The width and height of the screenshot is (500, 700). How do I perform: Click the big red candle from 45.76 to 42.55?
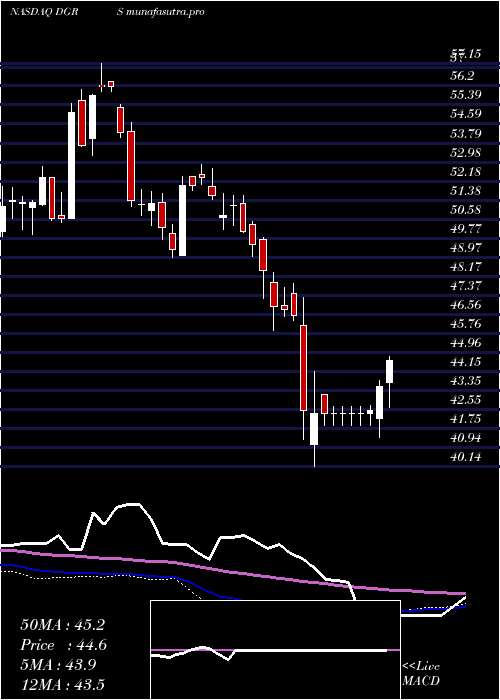click(304, 368)
